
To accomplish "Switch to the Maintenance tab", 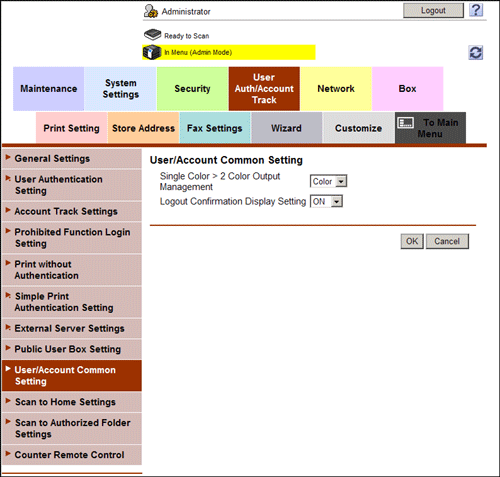I will coord(49,89).
